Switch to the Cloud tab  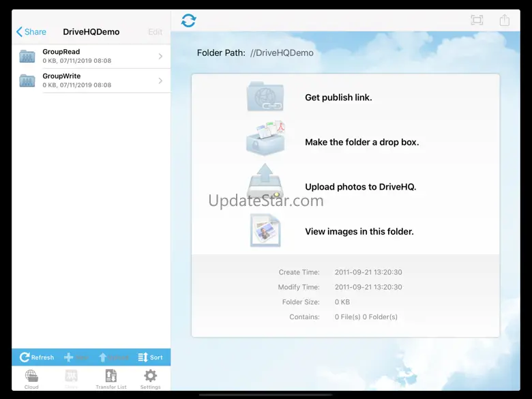coord(31,379)
